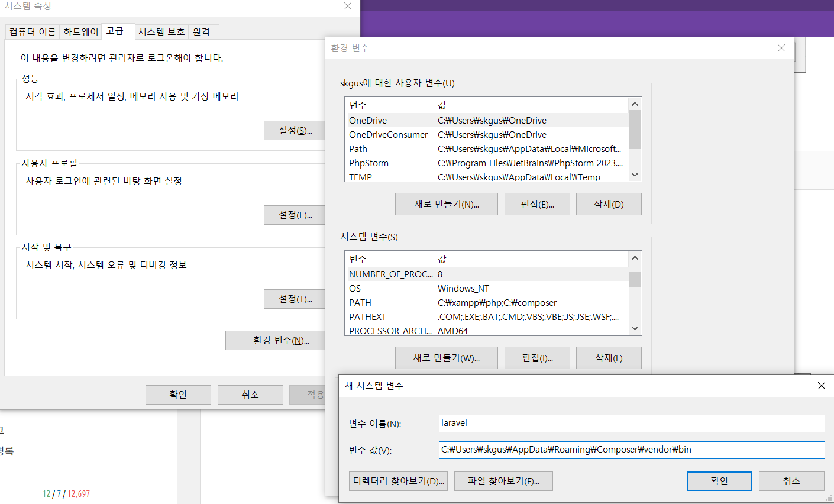Viewport: 834px width, 504px height.
Task: Select the PhpStorm user variable row
Action: (x=486, y=163)
